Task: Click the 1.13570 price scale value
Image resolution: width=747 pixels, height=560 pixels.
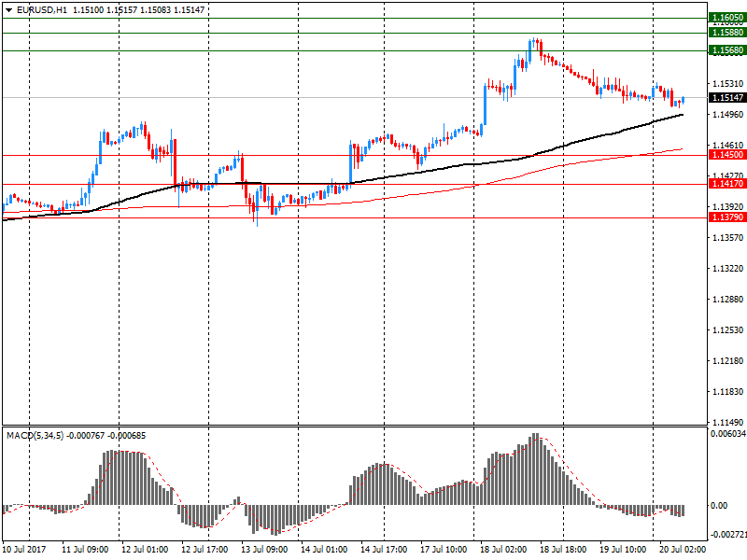Action: pyautogui.click(x=728, y=238)
